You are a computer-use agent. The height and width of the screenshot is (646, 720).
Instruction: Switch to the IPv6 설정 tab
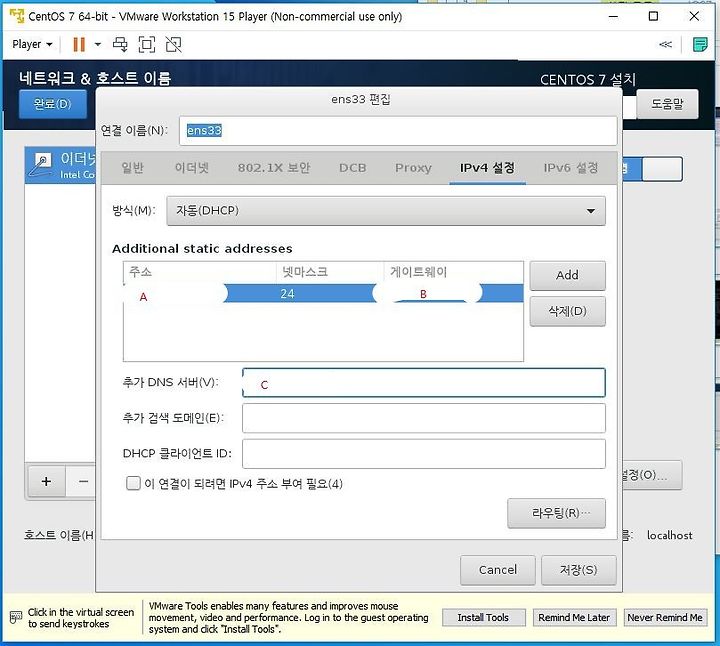point(571,168)
